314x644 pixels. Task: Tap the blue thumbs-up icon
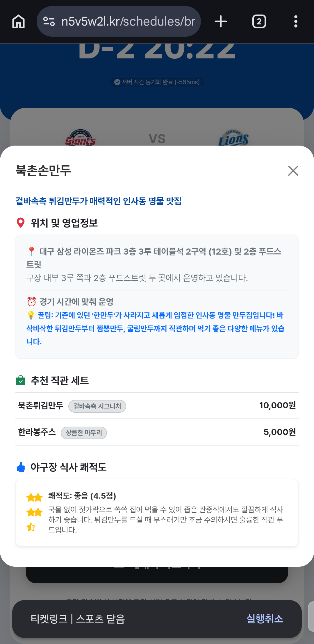click(x=21, y=467)
